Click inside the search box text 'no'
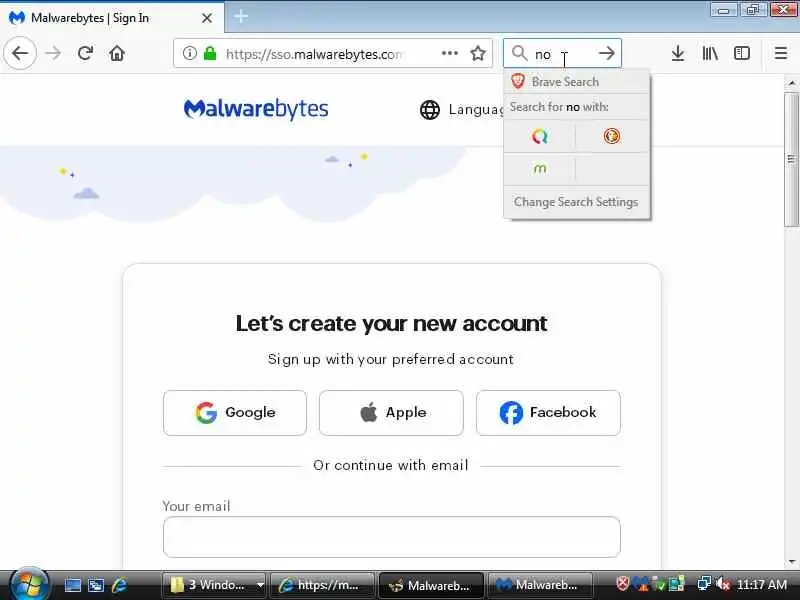 (x=543, y=54)
